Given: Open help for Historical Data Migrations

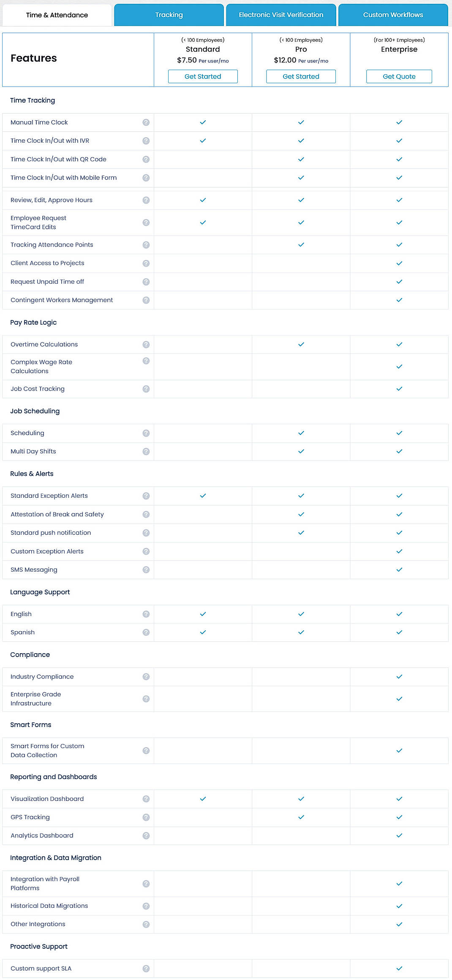Looking at the screenshot, I should pos(146,906).
